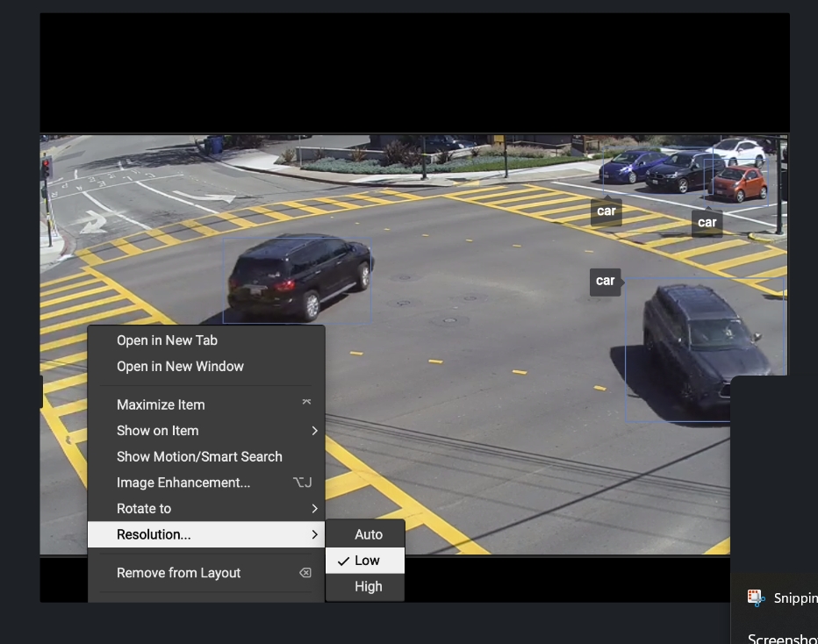Screen dimensions: 818x644
Task: Switch resolution to Auto
Action: coord(368,534)
